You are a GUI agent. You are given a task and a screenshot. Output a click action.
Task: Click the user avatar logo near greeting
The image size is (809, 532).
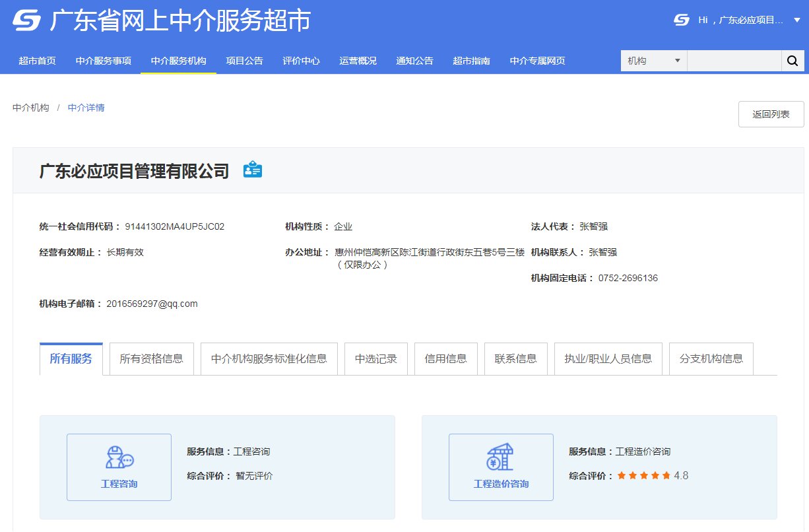point(682,20)
